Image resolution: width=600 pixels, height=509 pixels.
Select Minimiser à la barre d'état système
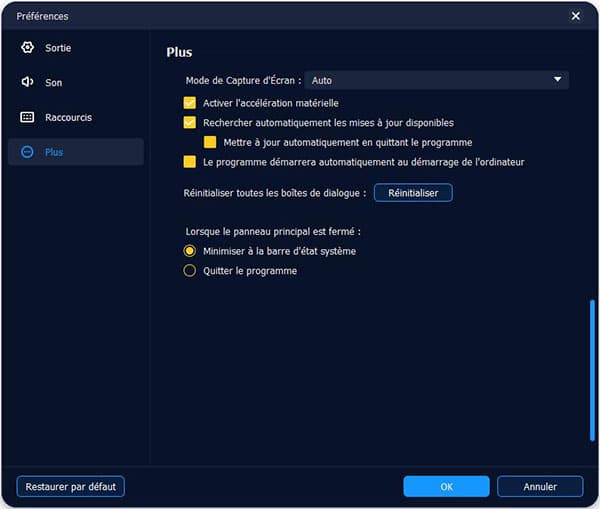190,251
